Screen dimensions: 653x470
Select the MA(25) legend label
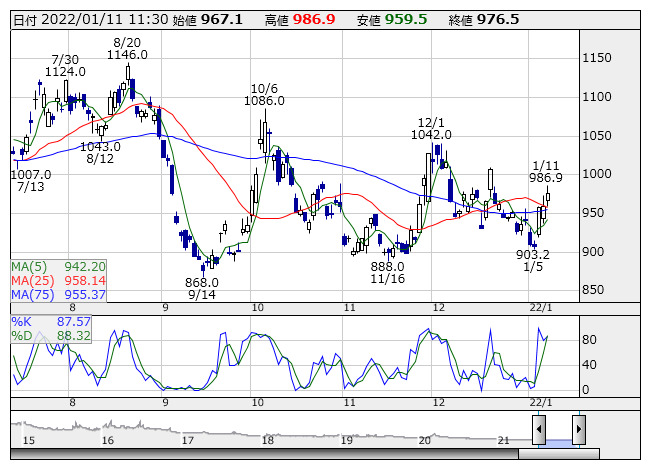pos(58,281)
